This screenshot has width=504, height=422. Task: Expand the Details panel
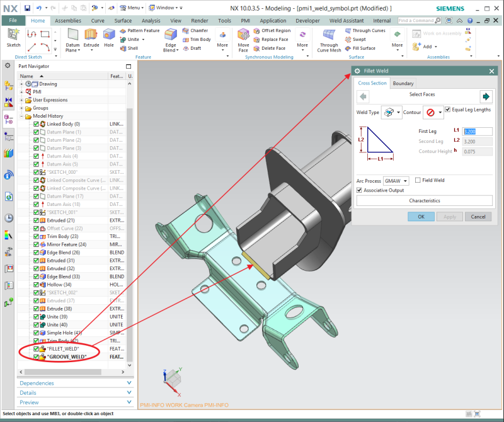(x=75, y=392)
